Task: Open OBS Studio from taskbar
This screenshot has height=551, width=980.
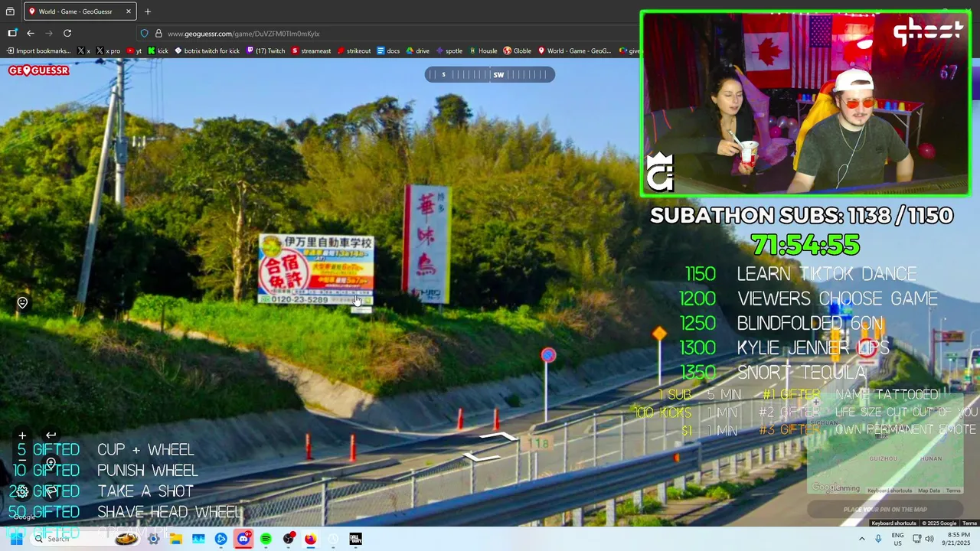Action: pyautogui.click(x=288, y=539)
